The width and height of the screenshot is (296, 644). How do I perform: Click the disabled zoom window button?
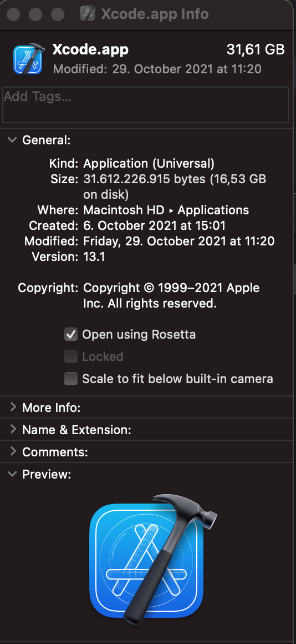click(x=58, y=15)
